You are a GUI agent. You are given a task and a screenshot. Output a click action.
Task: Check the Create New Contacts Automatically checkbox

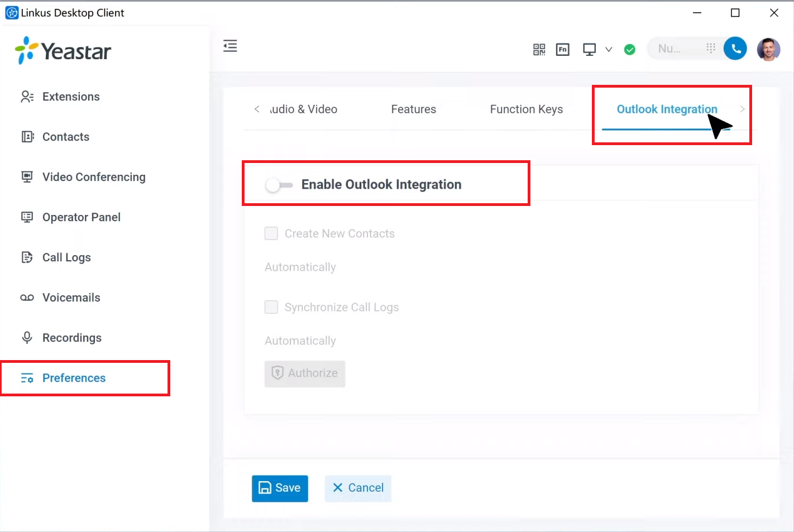pos(271,233)
